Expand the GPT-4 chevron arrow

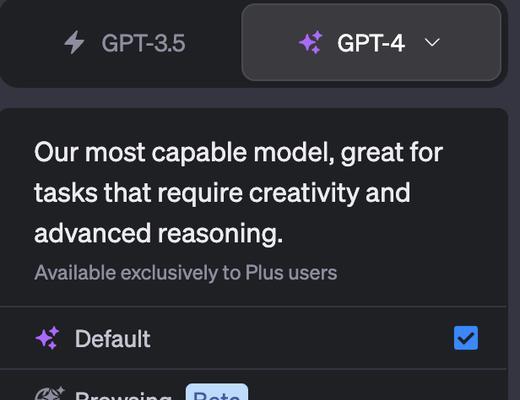(432, 42)
